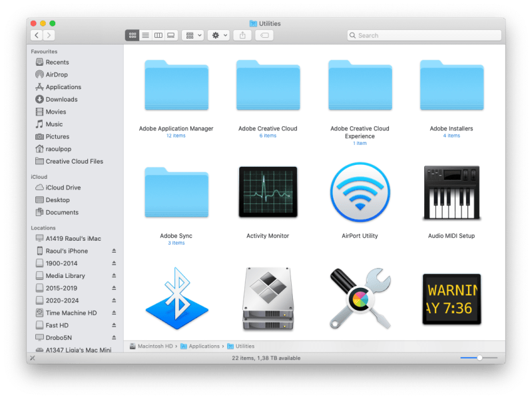Eject Raoul's iPhone from sidebar
This screenshot has height=399, width=532.
[x=114, y=251]
